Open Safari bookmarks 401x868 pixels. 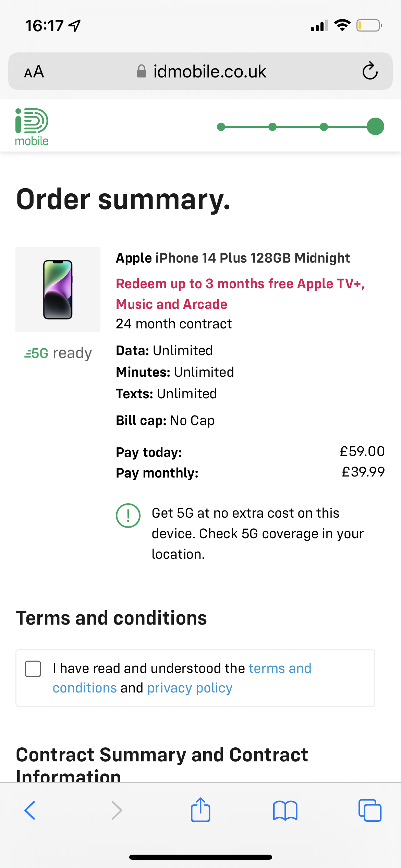click(285, 810)
